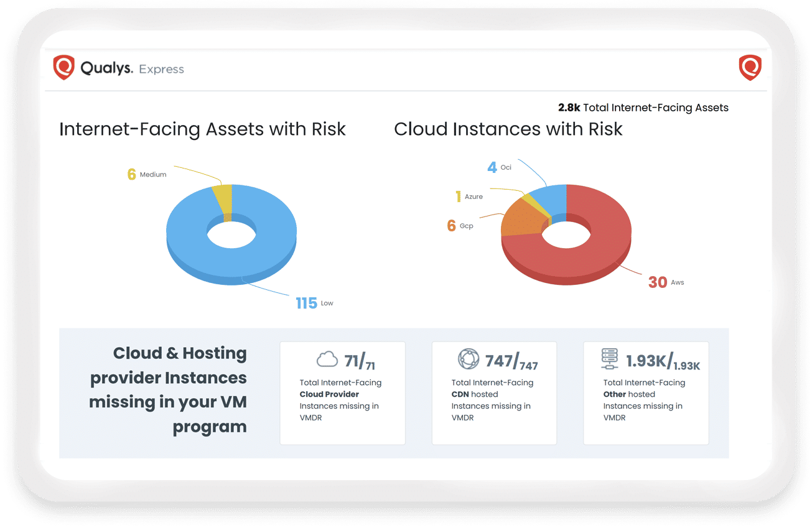Open the 1.93K Other hosted instances card
This screenshot has height=528, width=812.
645,392
